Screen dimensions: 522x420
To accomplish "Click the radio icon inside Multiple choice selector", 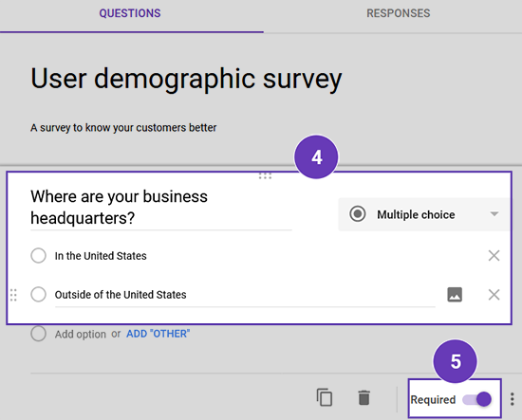I will point(358,214).
